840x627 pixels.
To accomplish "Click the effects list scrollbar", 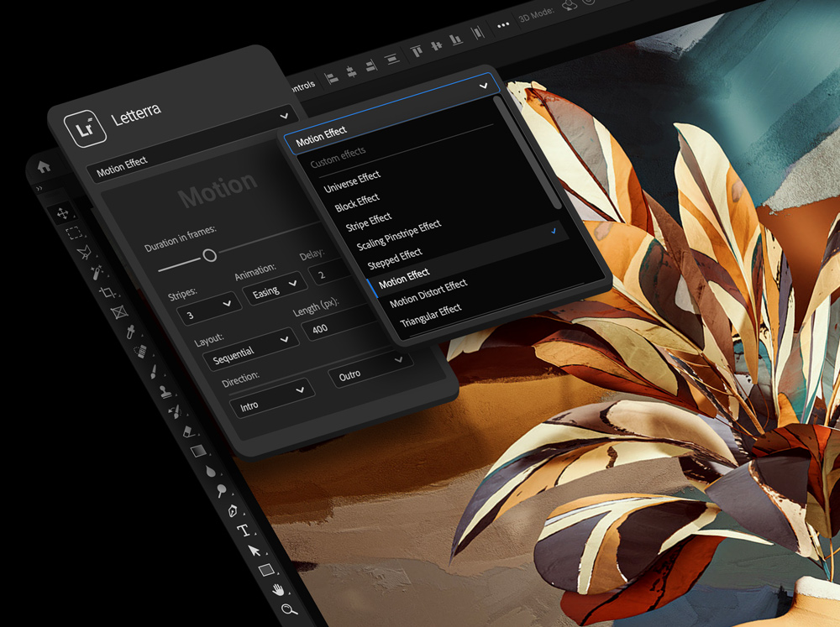I will tap(528, 152).
